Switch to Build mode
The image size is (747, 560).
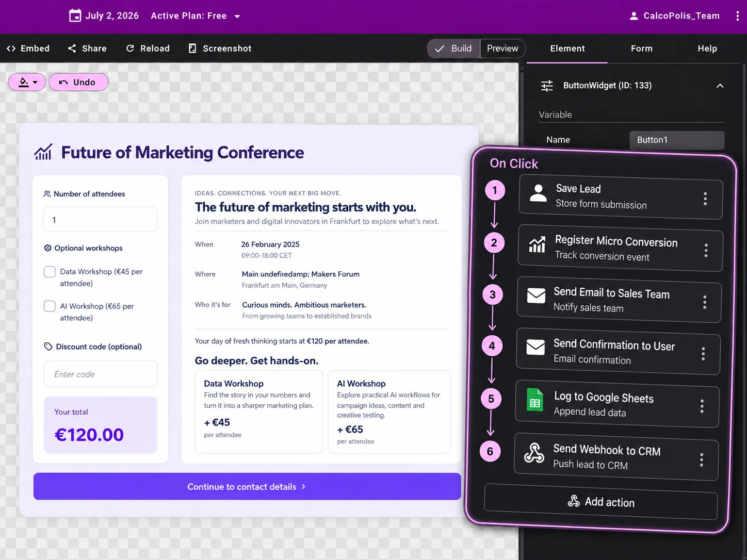tap(453, 48)
